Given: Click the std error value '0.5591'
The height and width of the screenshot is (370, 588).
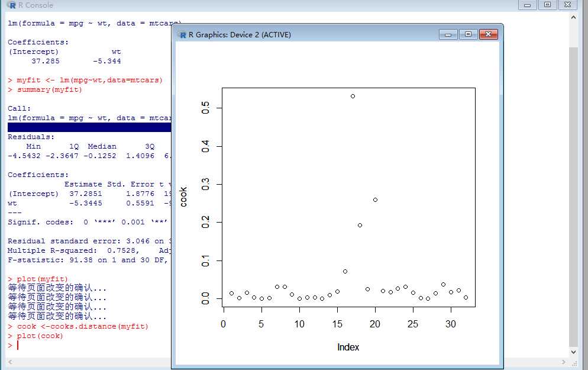Looking at the screenshot, I should [x=140, y=203].
